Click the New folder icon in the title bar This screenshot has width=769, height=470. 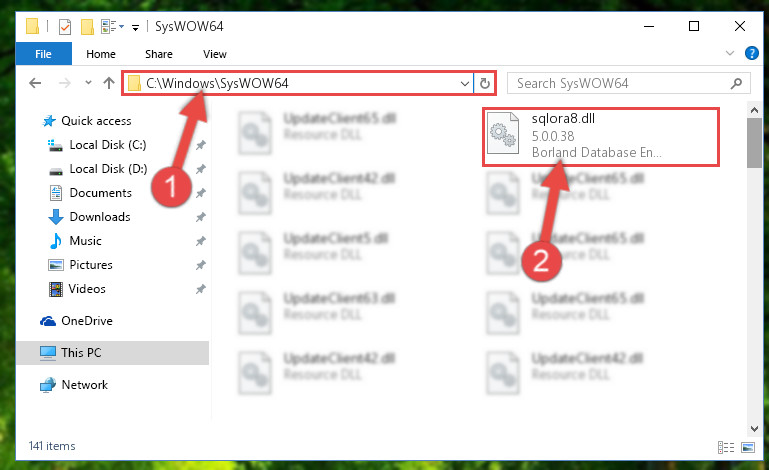(87, 26)
